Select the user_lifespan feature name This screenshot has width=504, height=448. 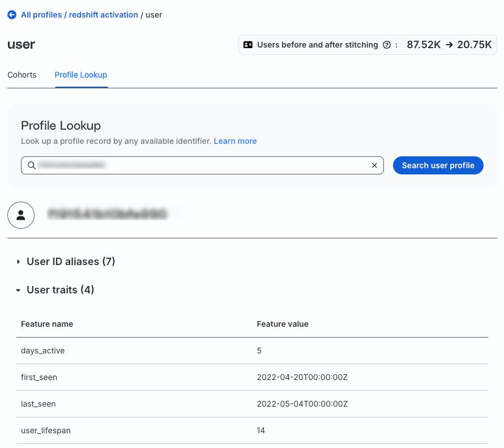pyautogui.click(x=46, y=430)
